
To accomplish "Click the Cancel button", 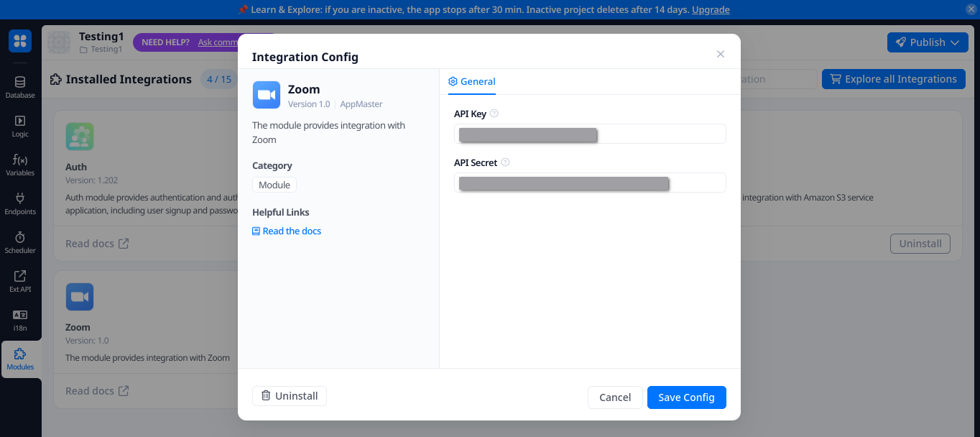I will 615,397.
